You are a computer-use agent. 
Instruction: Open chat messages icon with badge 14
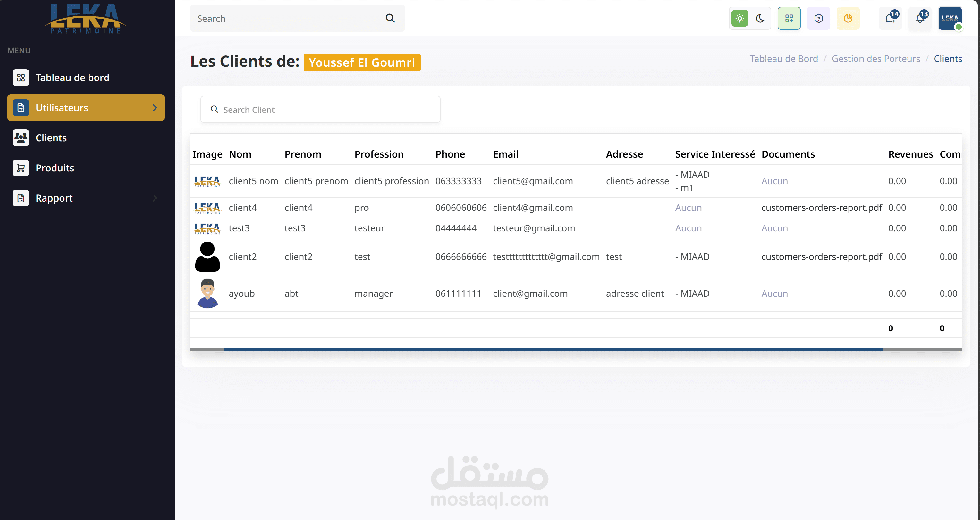890,18
